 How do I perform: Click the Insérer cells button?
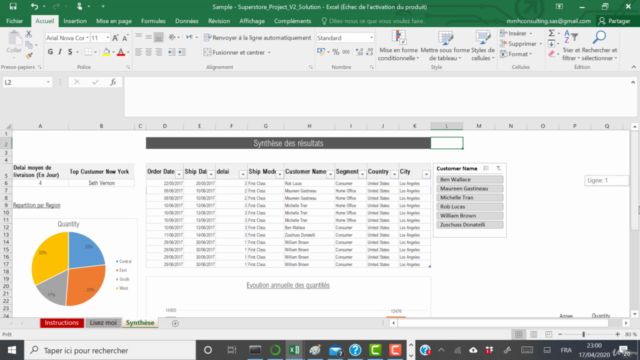[516, 33]
